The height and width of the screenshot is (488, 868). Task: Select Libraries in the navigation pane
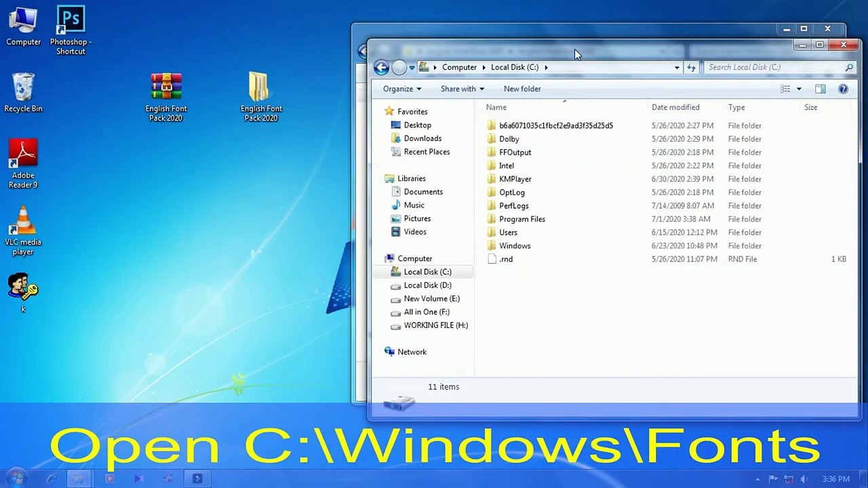point(412,178)
